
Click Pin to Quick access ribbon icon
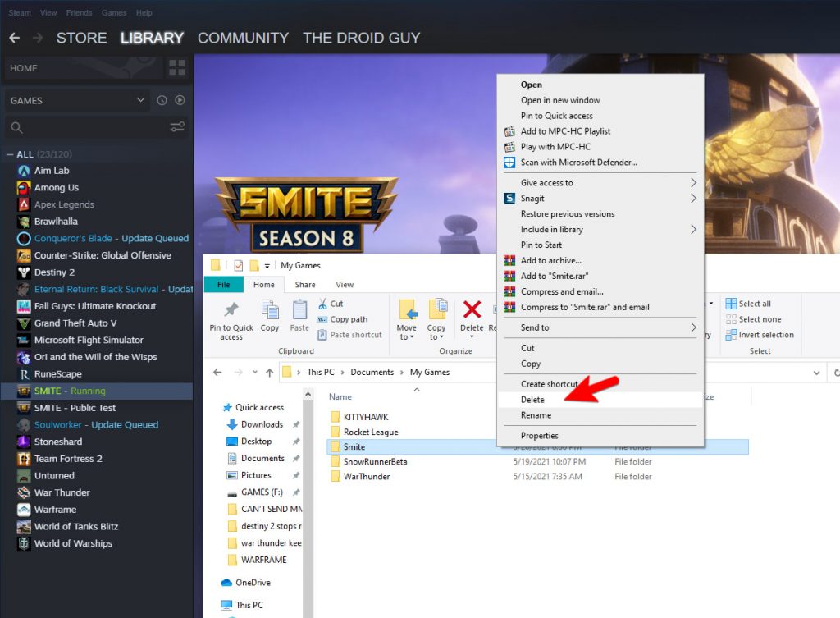(231, 309)
